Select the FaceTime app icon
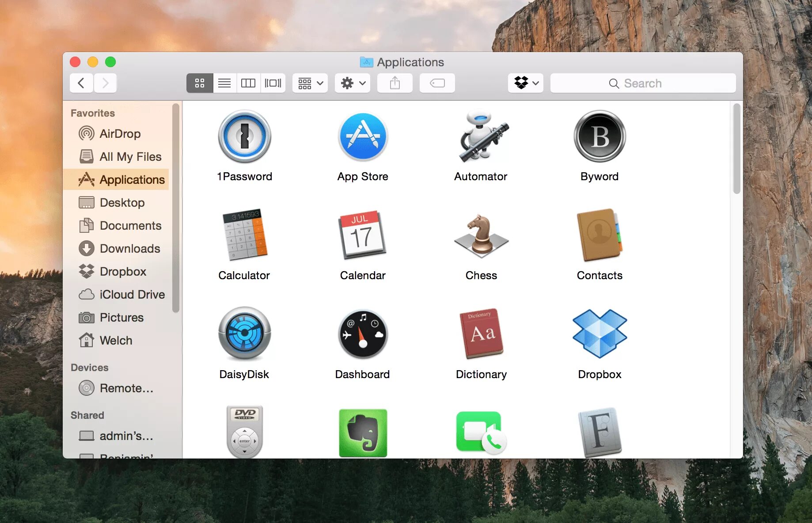 pyautogui.click(x=482, y=432)
